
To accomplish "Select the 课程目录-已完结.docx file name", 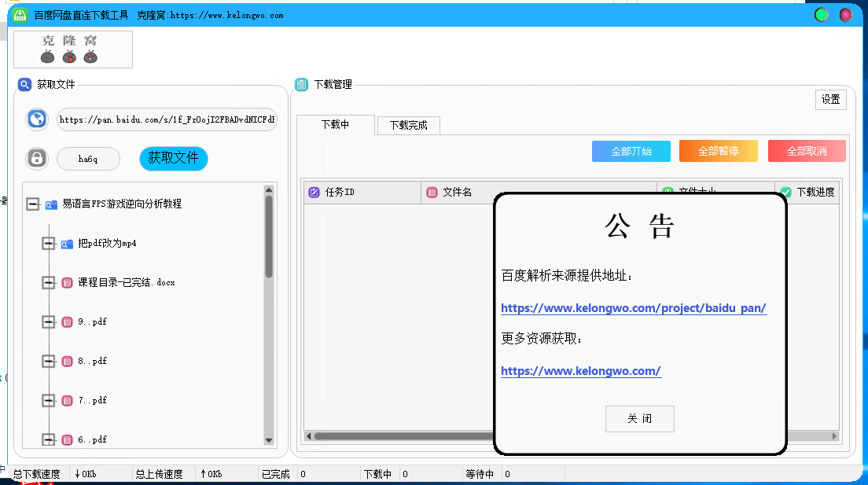I will (127, 282).
